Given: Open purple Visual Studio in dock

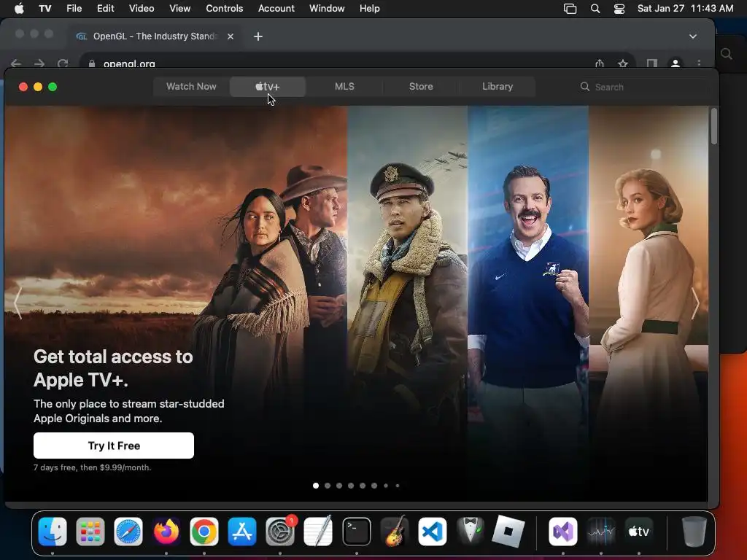Looking at the screenshot, I should [x=563, y=532].
